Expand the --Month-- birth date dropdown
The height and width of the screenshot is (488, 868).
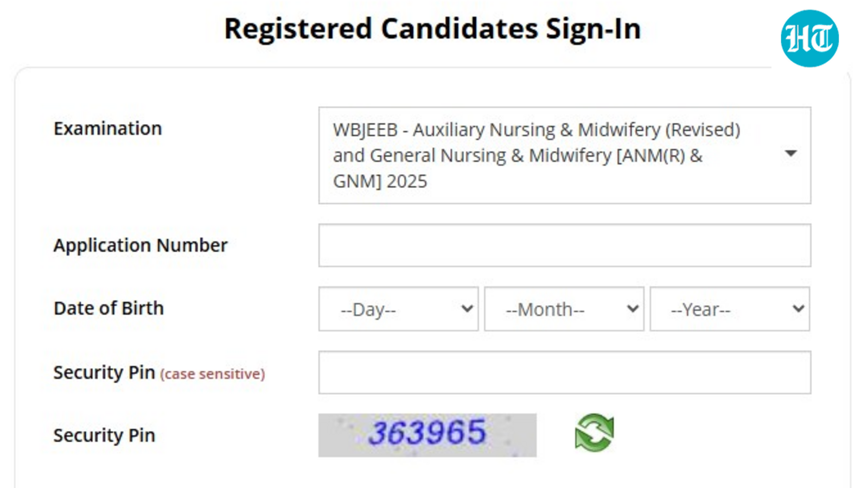click(x=564, y=309)
